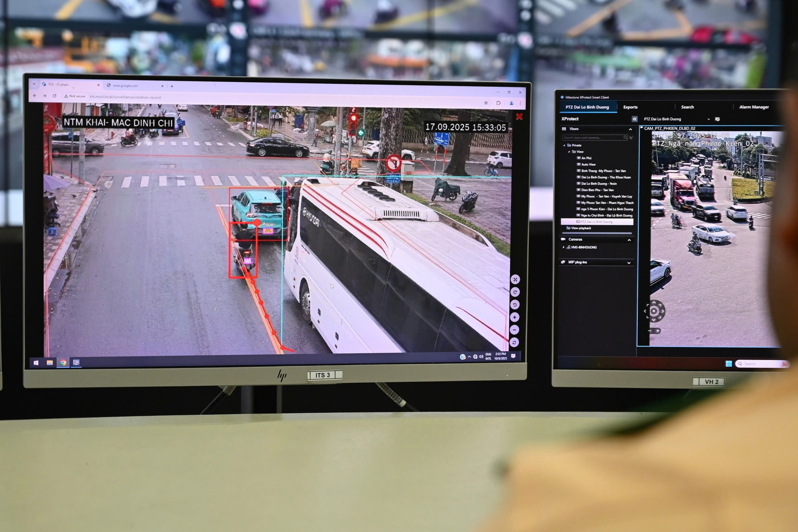This screenshot has width=798, height=532.
Task: Zoom out with the minus button
Action: tap(515, 330)
